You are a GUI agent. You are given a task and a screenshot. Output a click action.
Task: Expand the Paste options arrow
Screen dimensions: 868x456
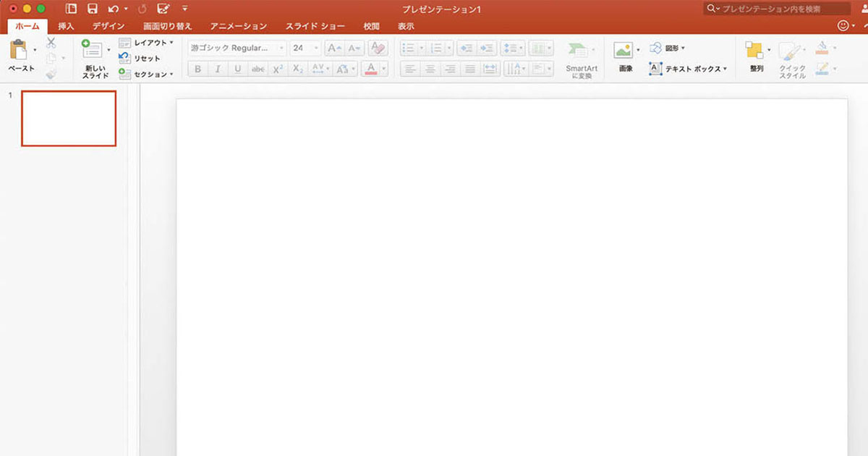35,51
